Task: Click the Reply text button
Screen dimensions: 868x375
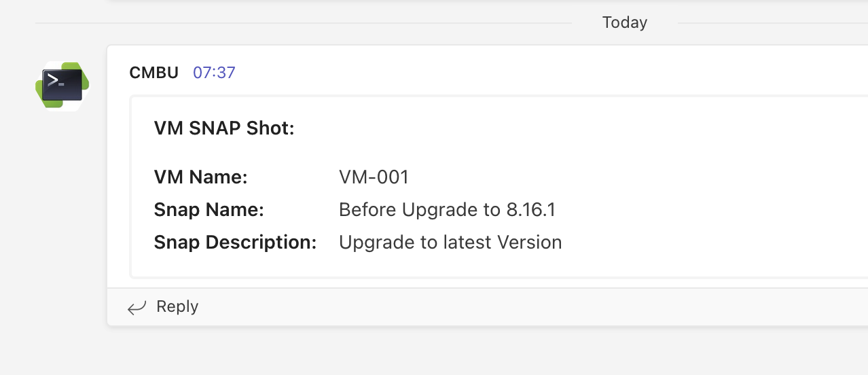Action: coord(177,306)
